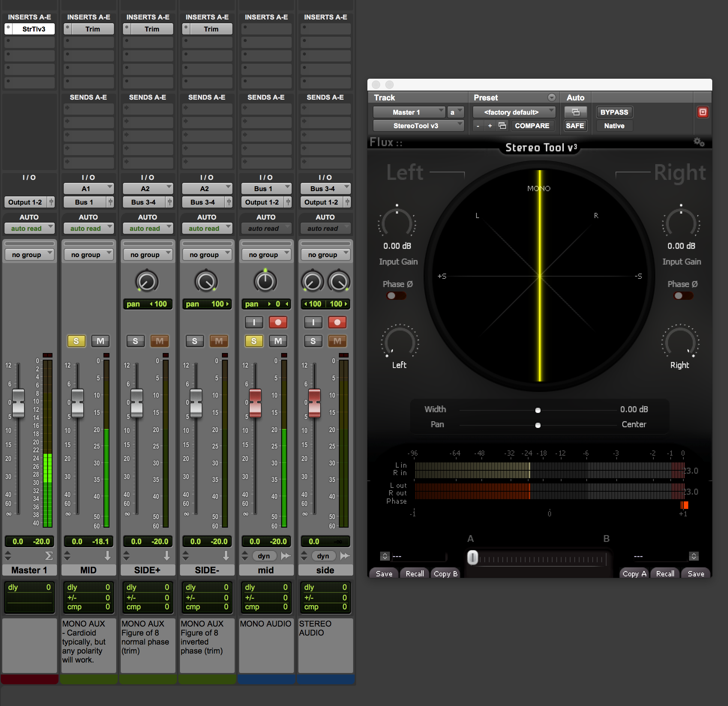728x706 pixels.
Task: Click the mid track dyn button
Action: [264, 556]
